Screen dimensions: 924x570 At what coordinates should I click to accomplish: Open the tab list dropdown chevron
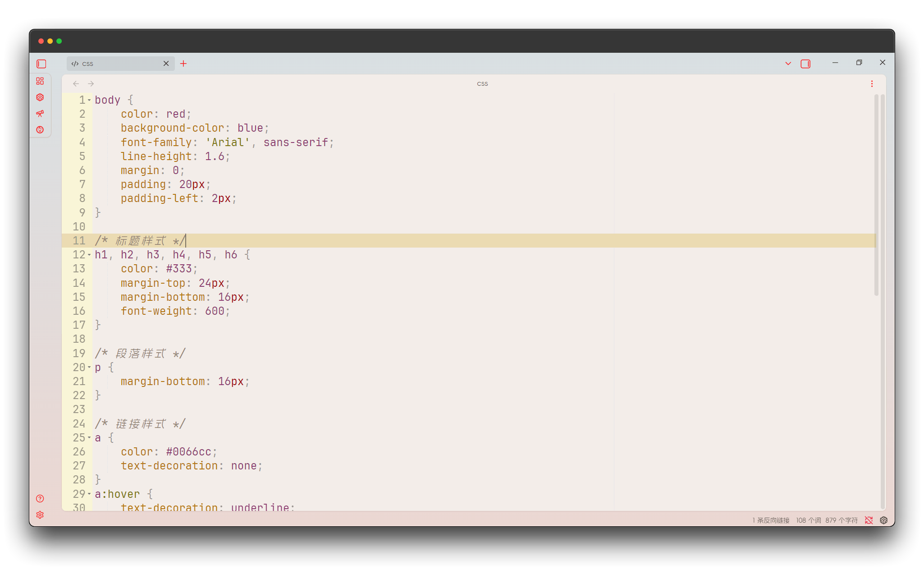787,64
